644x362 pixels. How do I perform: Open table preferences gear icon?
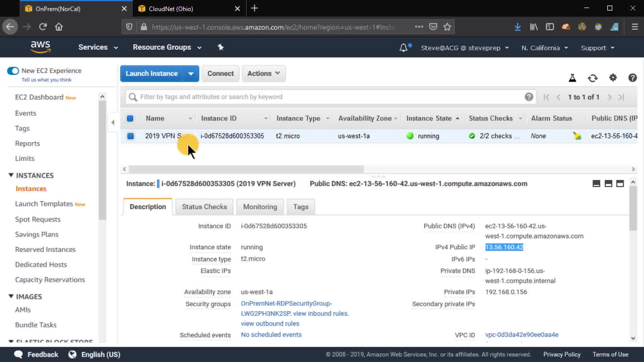pyautogui.click(x=613, y=78)
